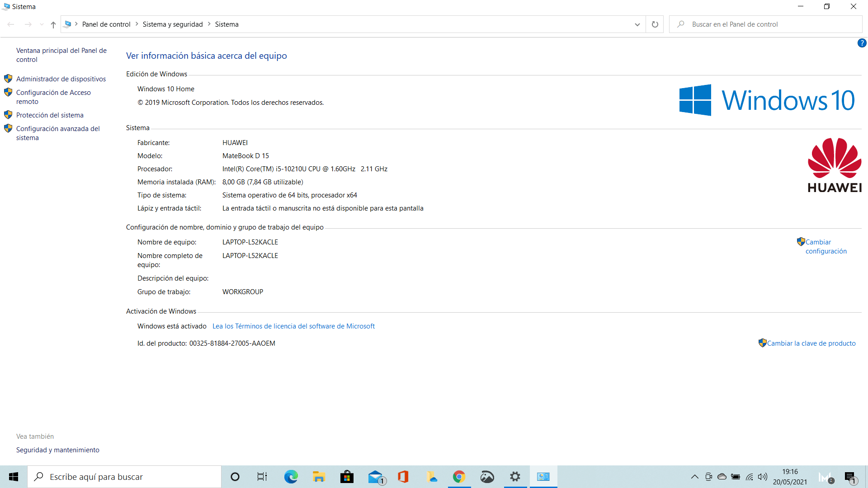Open the Mail app in taskbar
This screenshot has width=868, height=488.
375,477
